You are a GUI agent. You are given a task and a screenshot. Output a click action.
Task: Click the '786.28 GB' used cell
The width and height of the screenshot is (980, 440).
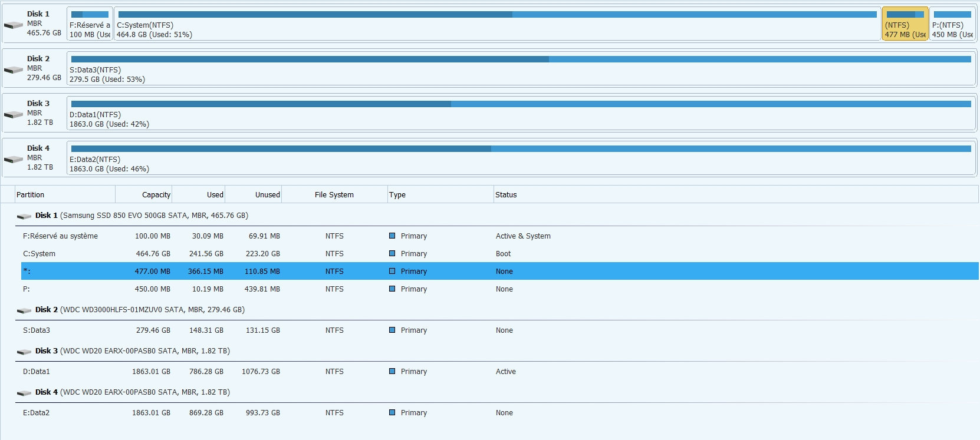pos(206,372)
